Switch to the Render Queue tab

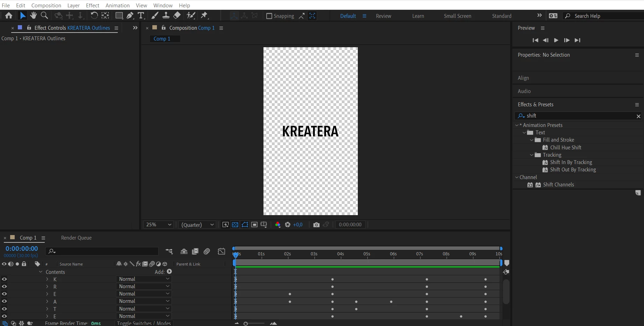point(76,238)
